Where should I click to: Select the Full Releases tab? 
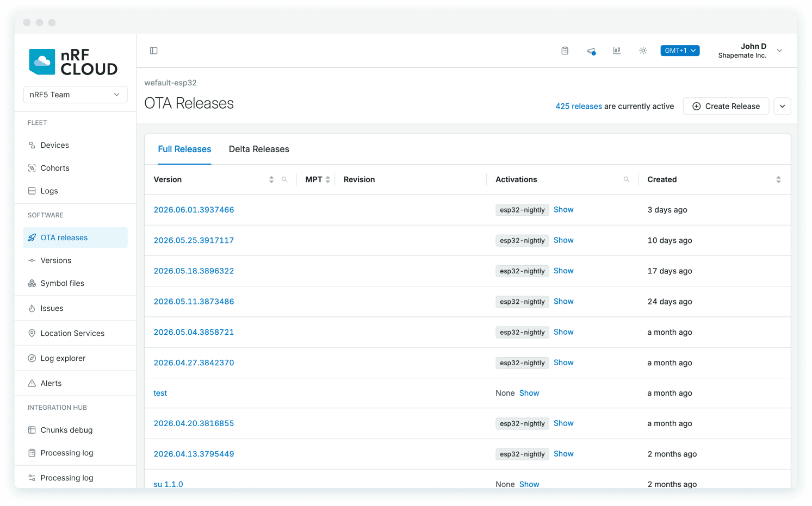[184, 149]
